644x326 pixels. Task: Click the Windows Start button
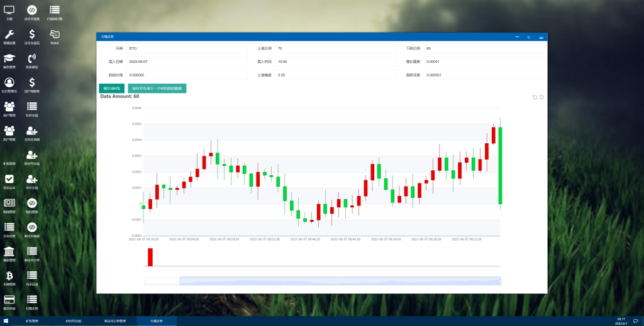[6, 321]
